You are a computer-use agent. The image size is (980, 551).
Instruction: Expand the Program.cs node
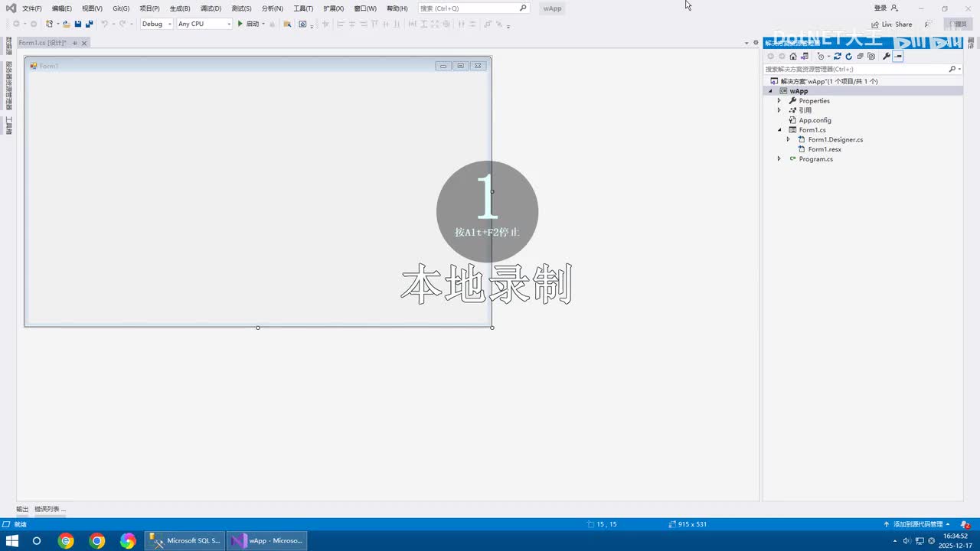(779, 159)
